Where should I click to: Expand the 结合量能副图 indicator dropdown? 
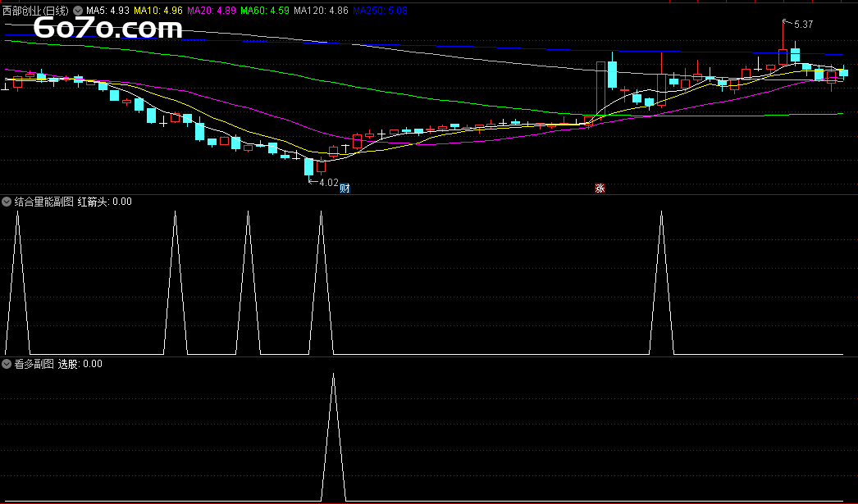click(x=7, y=202)
